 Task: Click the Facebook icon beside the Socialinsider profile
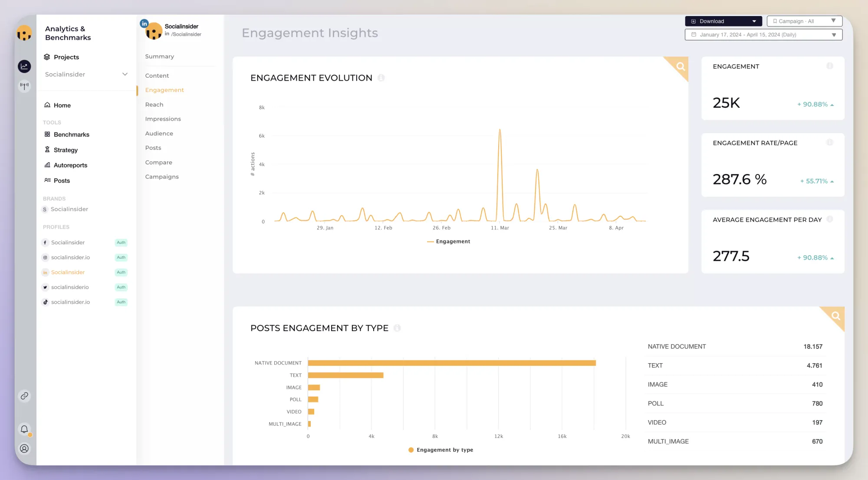click(x=45, y=243)
